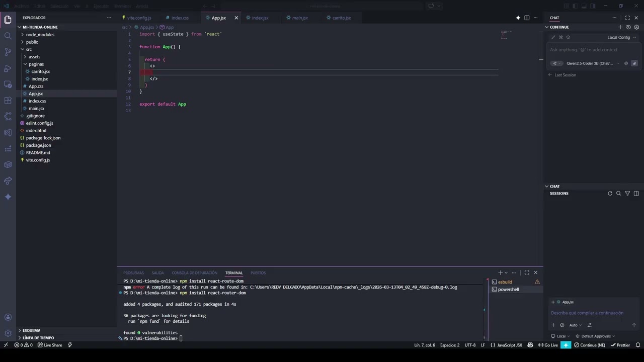Add a new terminal with plus icon
Screen dimensions: 644x362
[500, 273]
